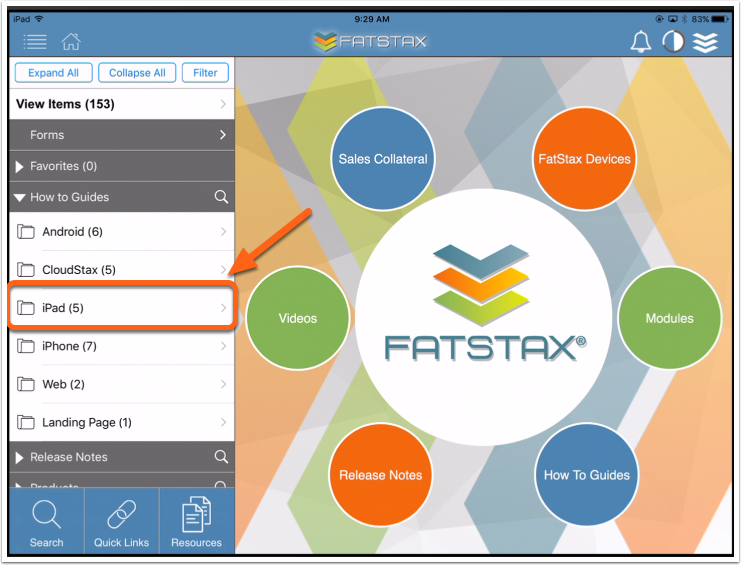This screenshot has width=741, height=565.
Task: Tap the Bluetooth icon in status bar
Action: pyautogui.click(x=684, y=19)
